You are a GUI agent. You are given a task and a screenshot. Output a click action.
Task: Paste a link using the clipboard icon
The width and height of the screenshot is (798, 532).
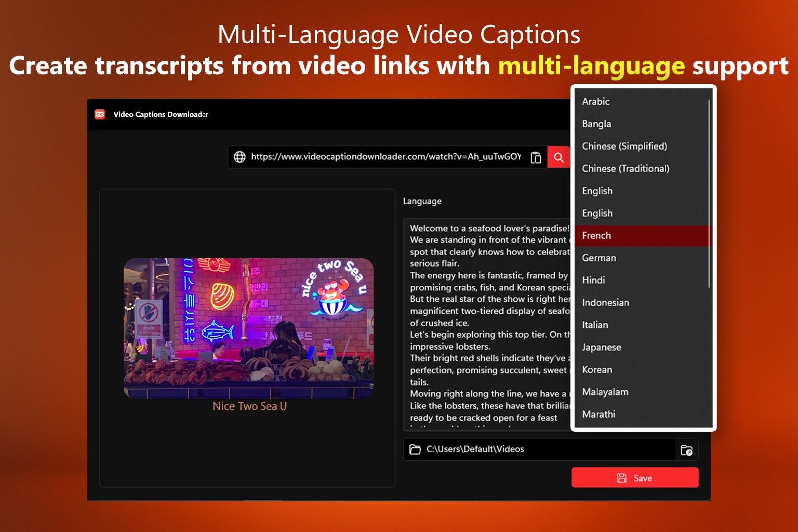click(x=536, y=157)
